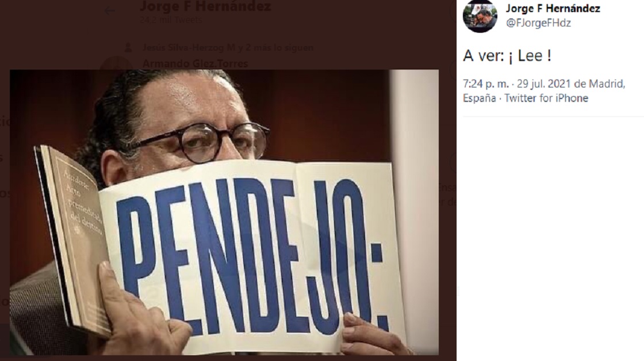644x361 pixels.
Task: Click the @FJorgeFHdz handle
Action: 538,23
